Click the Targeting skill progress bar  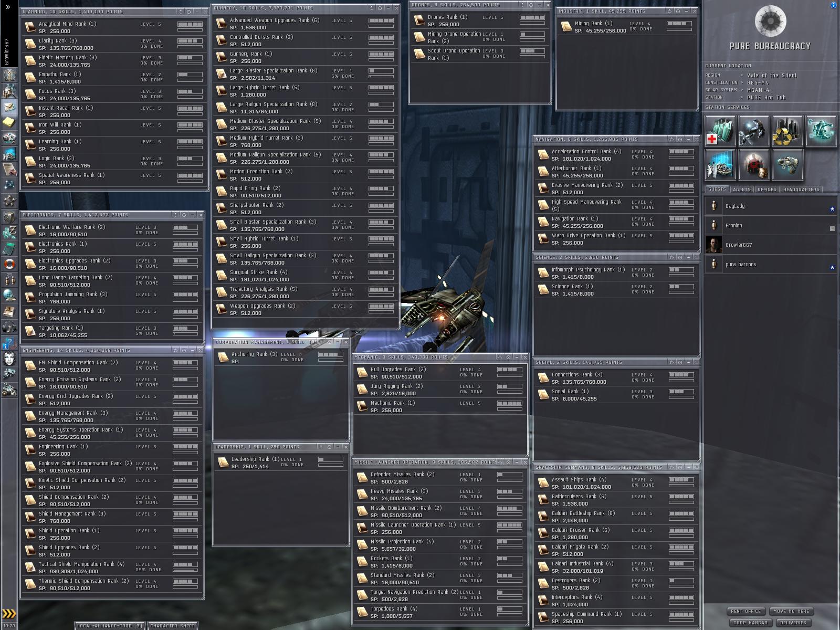(x=185, y=333)
